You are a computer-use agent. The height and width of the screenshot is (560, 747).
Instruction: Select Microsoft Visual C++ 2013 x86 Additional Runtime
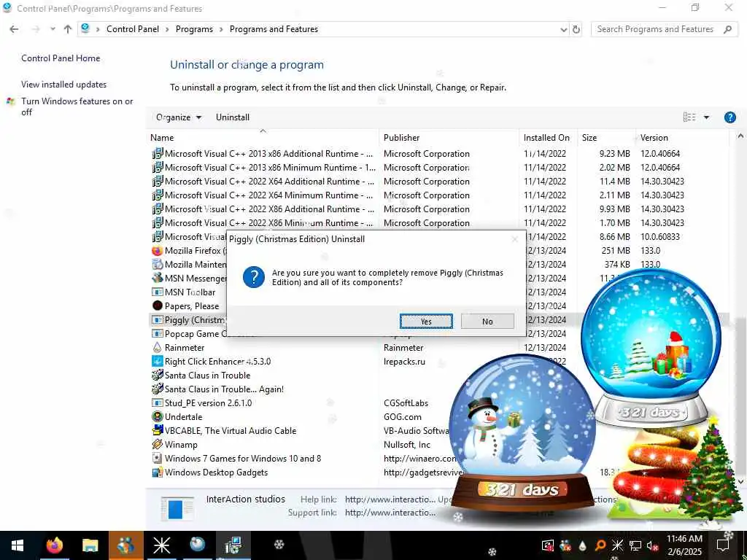pyautogui.click(x=438, y=154)
